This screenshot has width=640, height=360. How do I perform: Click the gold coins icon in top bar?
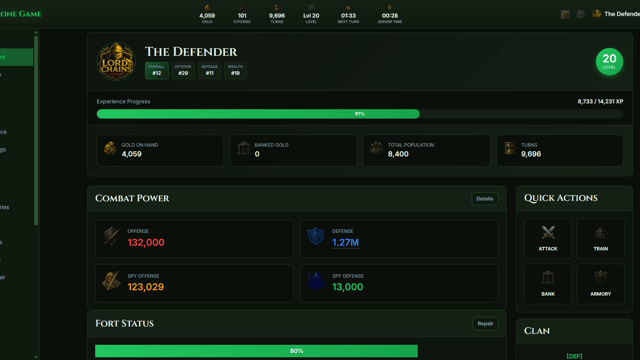[207, 7]
